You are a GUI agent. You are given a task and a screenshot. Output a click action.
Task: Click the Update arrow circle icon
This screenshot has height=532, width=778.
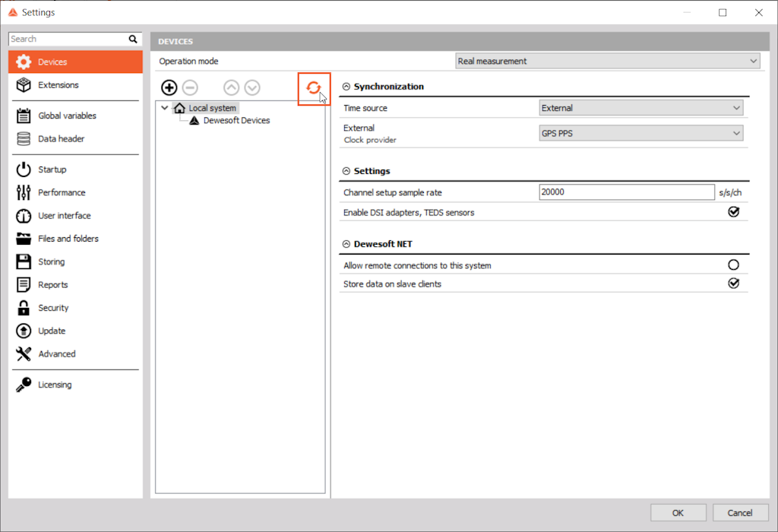pyautogui.click(x=24, y=331)
